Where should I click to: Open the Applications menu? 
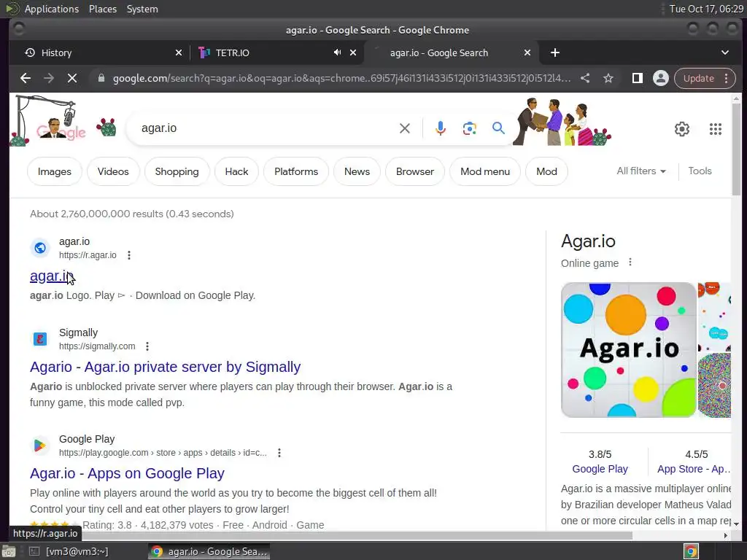(52, 9)
